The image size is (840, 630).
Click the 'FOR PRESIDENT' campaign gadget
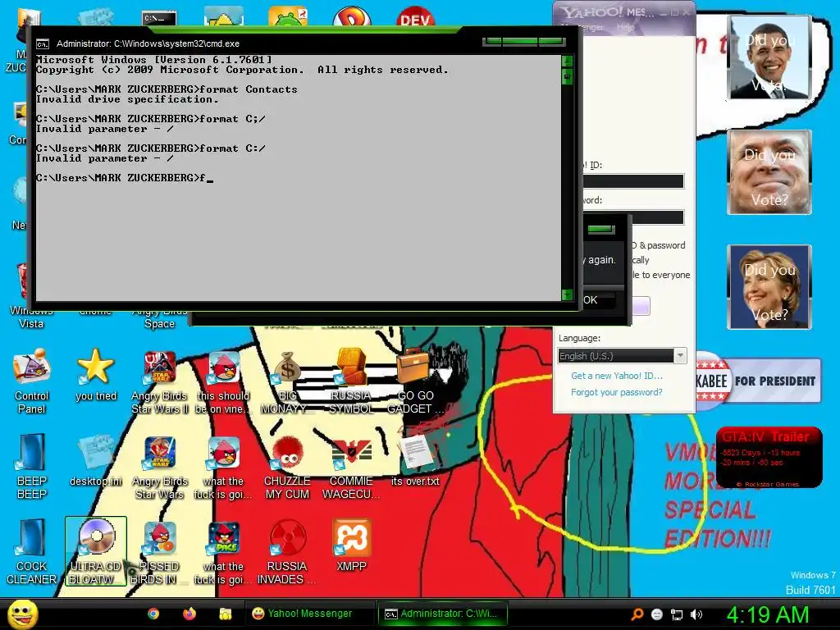click(759, 381)
